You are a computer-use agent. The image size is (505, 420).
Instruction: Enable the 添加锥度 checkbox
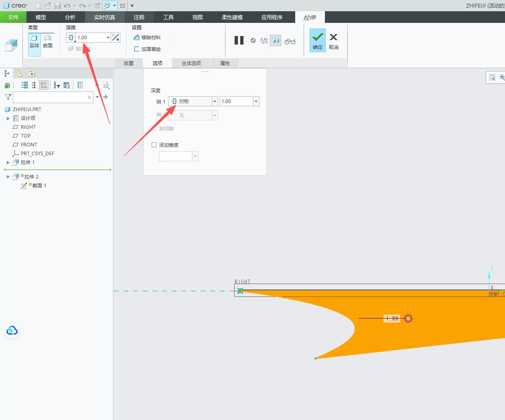[154, 145]
